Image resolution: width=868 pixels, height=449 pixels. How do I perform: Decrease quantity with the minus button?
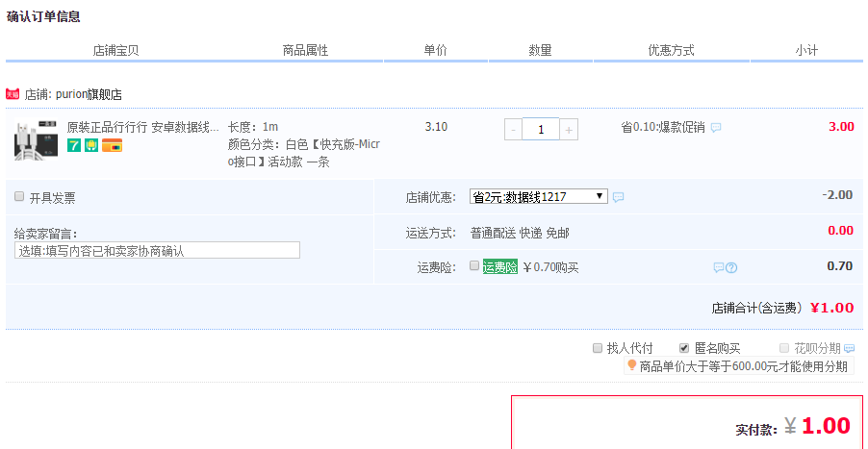pyautogui.click(x=513, y=130)
